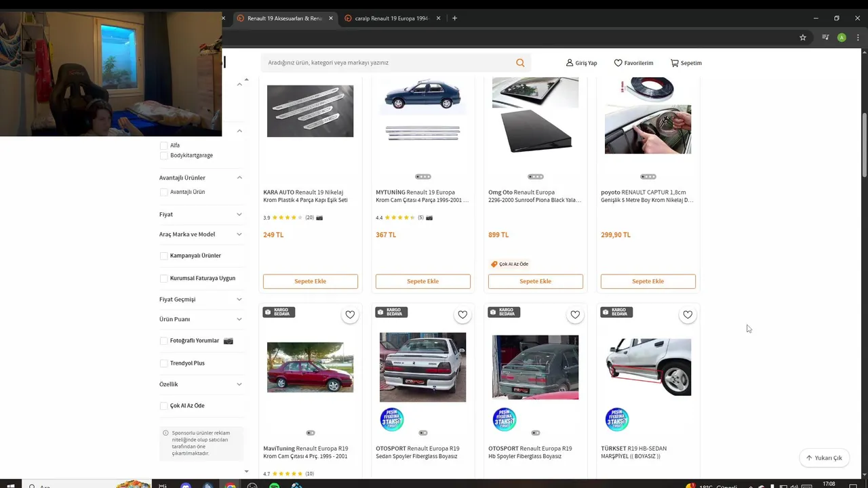Viewport: 868px width, 488px height.
Task: Click the 367 TL price text
Action: (x=386, y=235)
